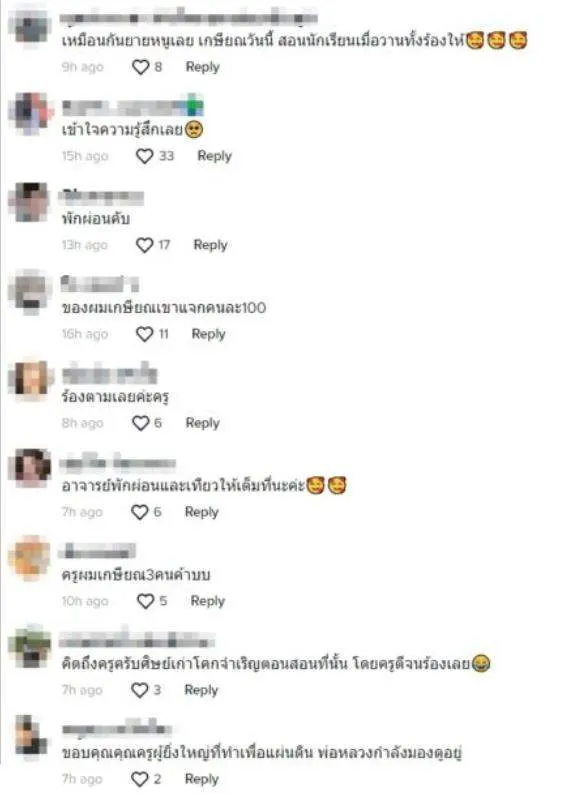Like the comment posted 8h ago
This screenshot has width=580, height=794.
pyautogui.click(x=140, y=423)
